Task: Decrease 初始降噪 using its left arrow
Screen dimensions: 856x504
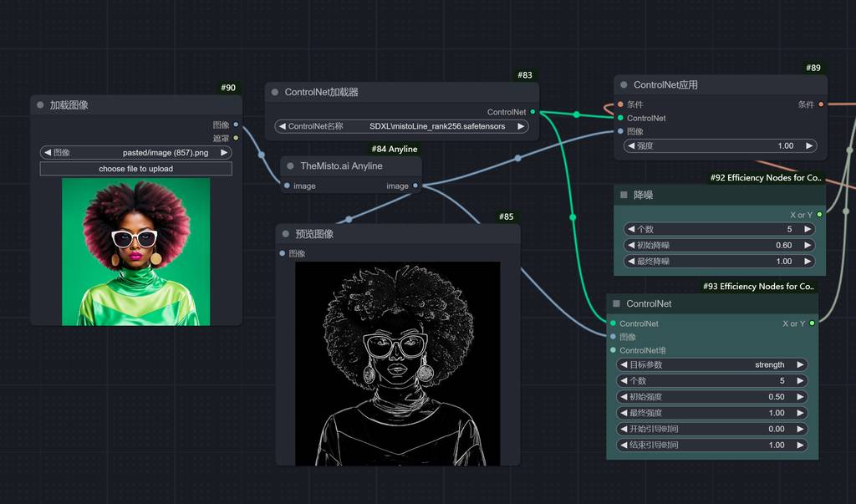Action: point(629,245)
